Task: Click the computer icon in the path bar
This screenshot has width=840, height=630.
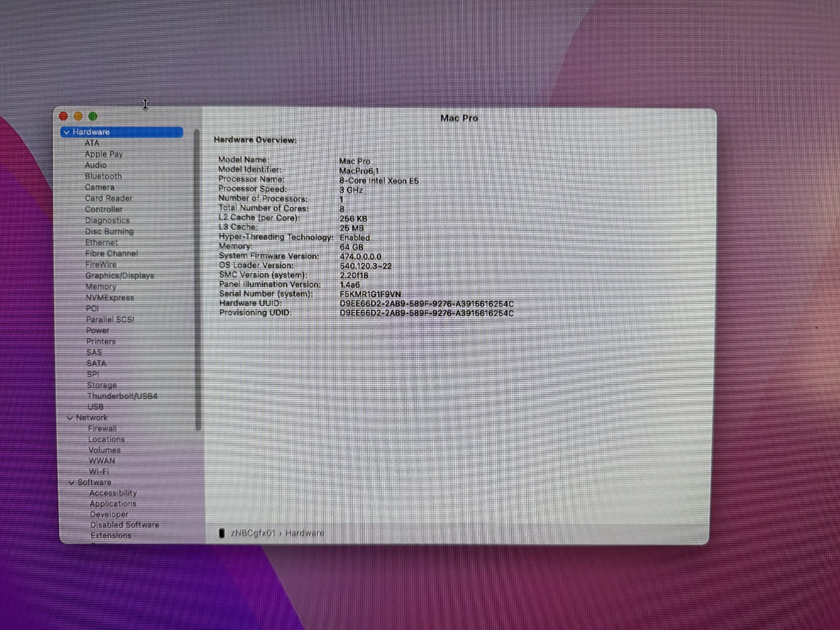Action: (x=222, y=533)
